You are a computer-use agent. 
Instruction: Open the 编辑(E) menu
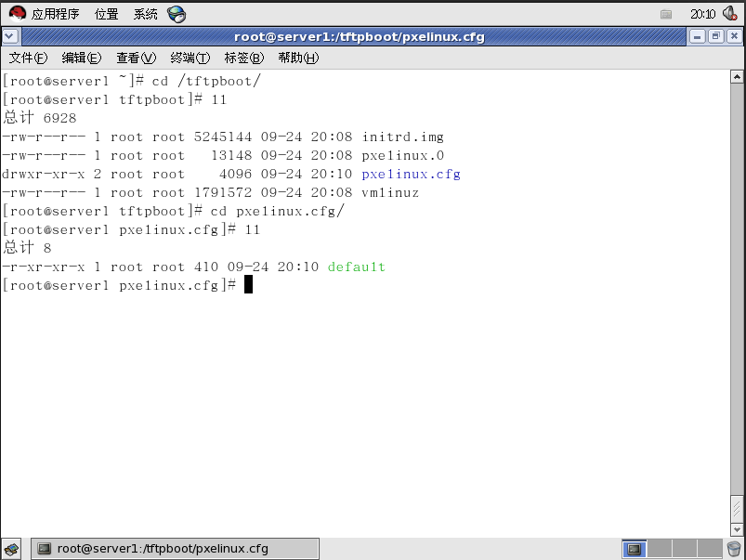point(82,59)
